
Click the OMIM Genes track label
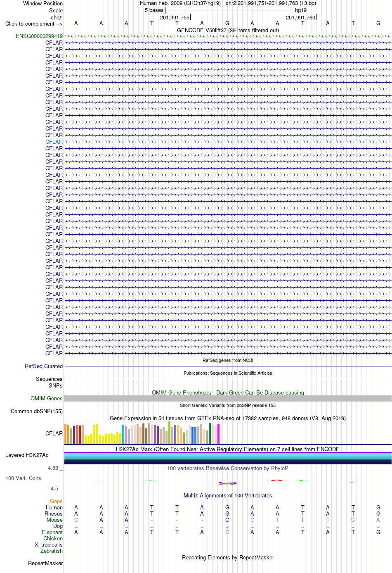click(x=47, y=398)
